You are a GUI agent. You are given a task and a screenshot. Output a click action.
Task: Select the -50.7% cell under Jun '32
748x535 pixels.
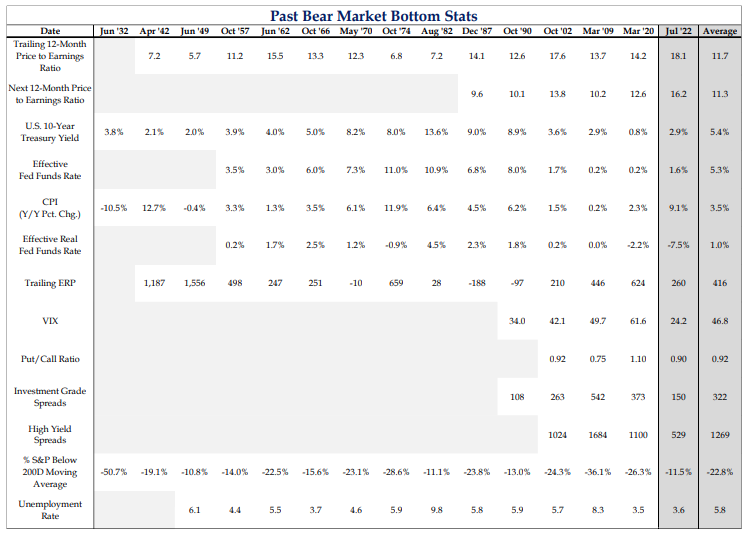(115, 472)
